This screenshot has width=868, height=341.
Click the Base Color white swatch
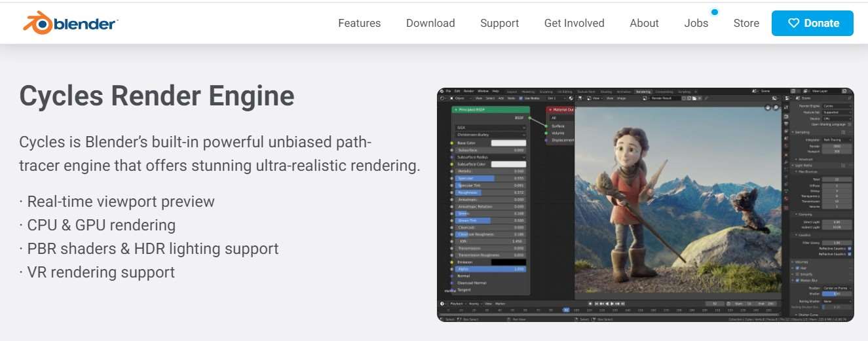(x=508, y=142)
